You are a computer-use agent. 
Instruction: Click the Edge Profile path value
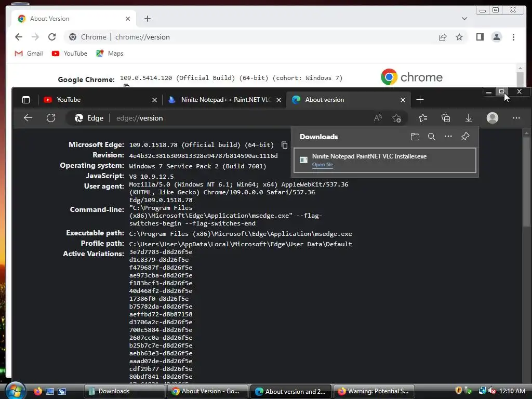coord(240,244)
